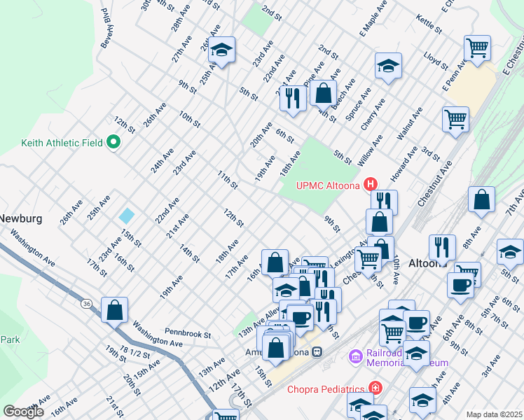Click the Keith Athletic Field green pin
The width and height of the screenshot is (524, 420).
[113, 142]
